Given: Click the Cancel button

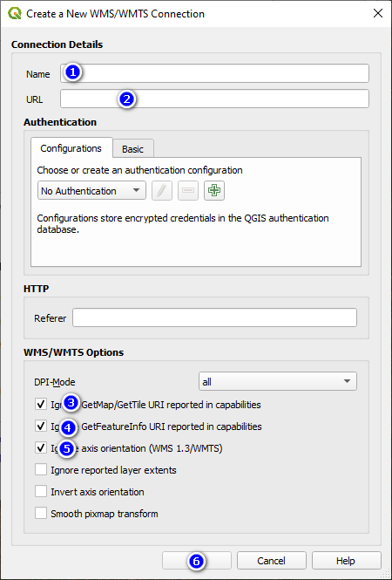Looking at the screenshot, I should 272,561.
